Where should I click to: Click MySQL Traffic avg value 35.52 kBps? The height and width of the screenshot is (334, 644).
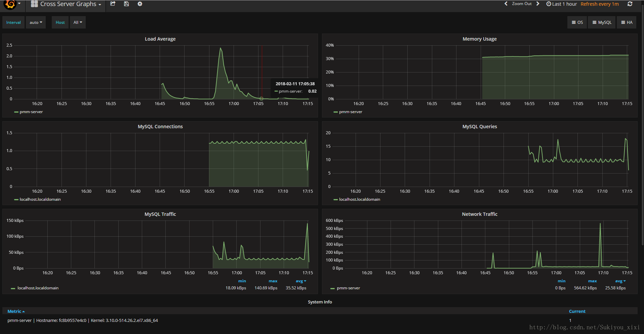click(296, 288)
